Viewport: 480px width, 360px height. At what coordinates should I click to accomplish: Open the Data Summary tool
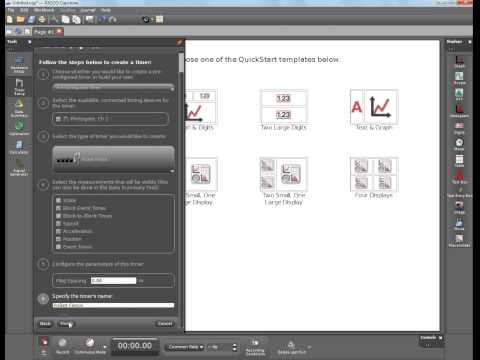click(19, 108)
